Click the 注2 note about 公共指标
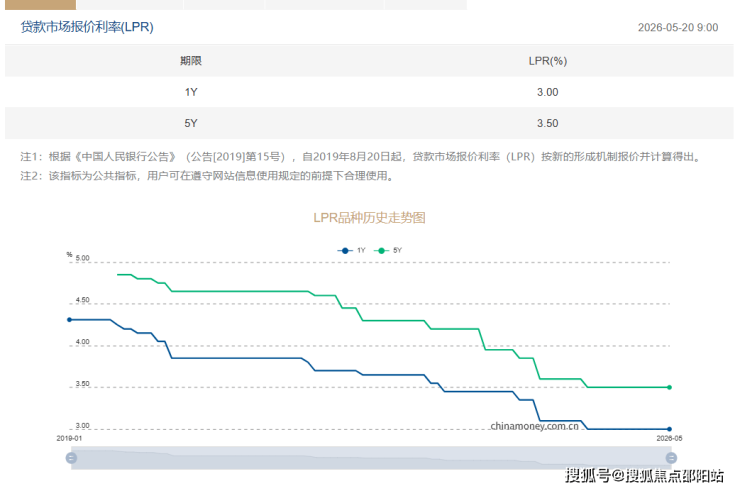Screen dimensions: 740x491 click(x=207, y=176)
